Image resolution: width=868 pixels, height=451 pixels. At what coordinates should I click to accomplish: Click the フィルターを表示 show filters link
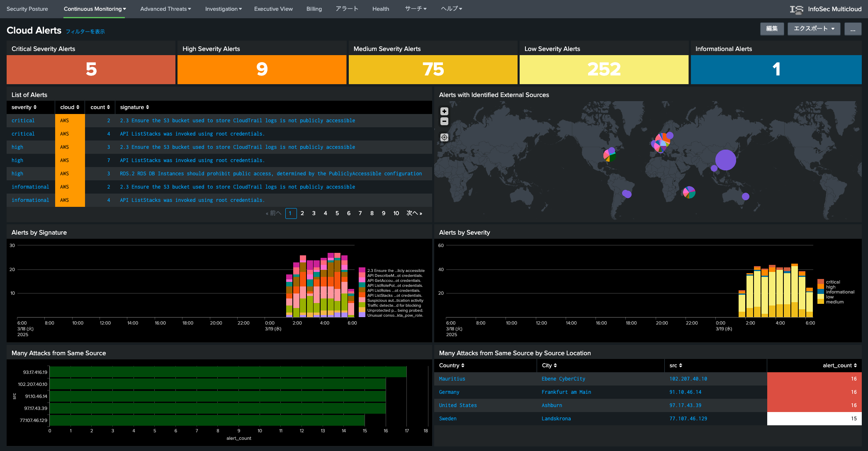click(85, 32)
